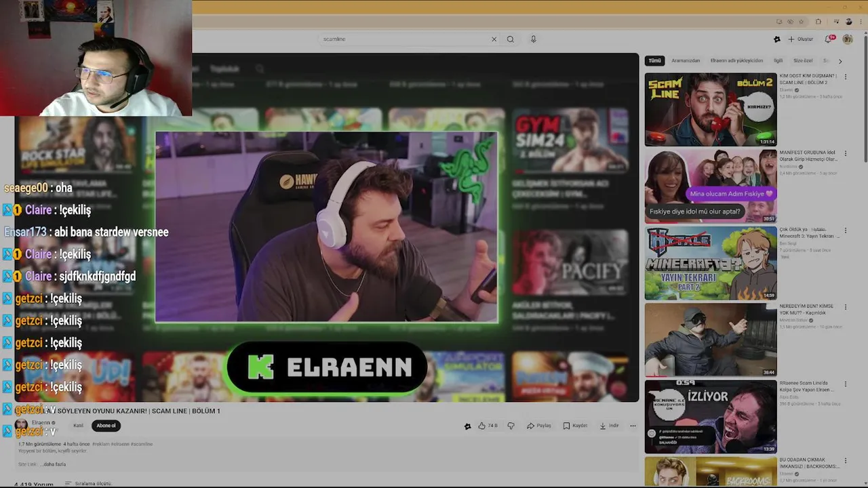Screen dimensions: 868x488
Task: Open 'NEREDEYIM BEN? KIMSE YOK MU' title
Action: point(807,309)
